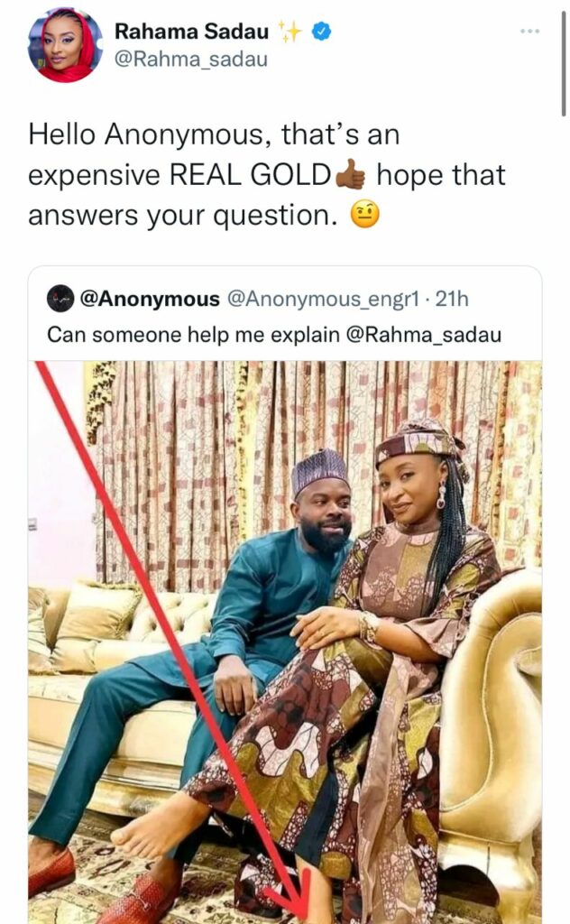Click the blue verified badge
Image resolution: width=570 pixels, height=924 pixels.
(x=321, y=32)
